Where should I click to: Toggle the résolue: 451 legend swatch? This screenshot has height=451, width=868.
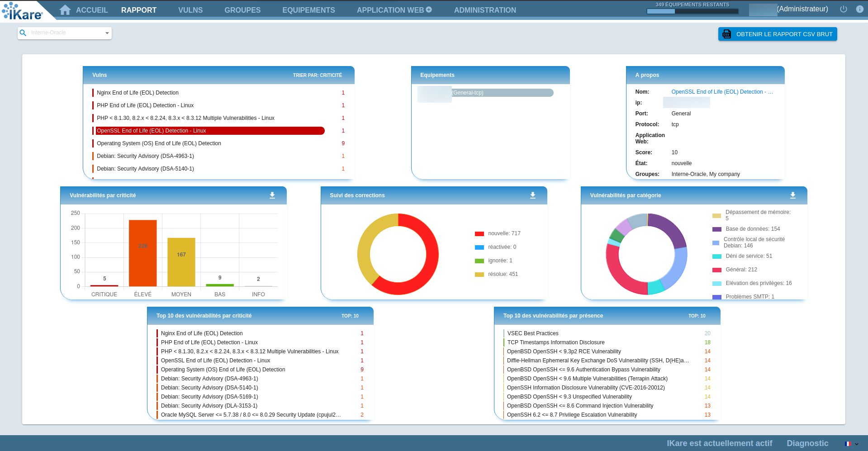479,275
